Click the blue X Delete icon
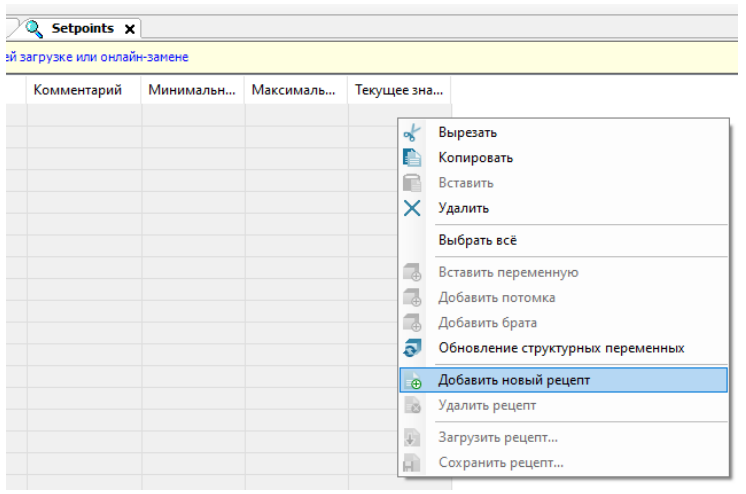The height and width of the screenshot is (494, 746). point(412,208)
